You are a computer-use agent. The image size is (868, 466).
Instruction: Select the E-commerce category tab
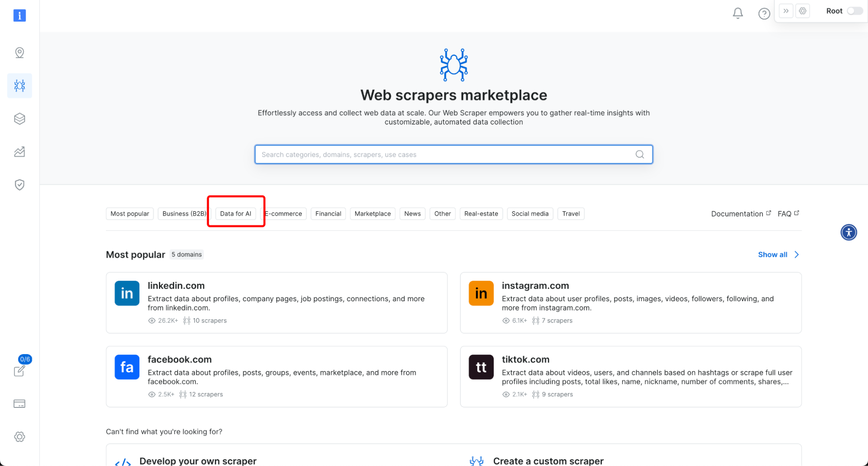(x=284, y=213)
